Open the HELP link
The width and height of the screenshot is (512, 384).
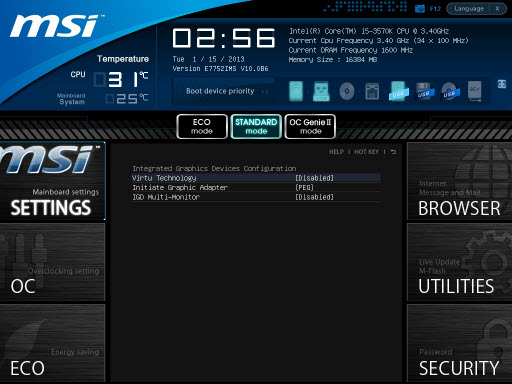(x=336, y=152)
